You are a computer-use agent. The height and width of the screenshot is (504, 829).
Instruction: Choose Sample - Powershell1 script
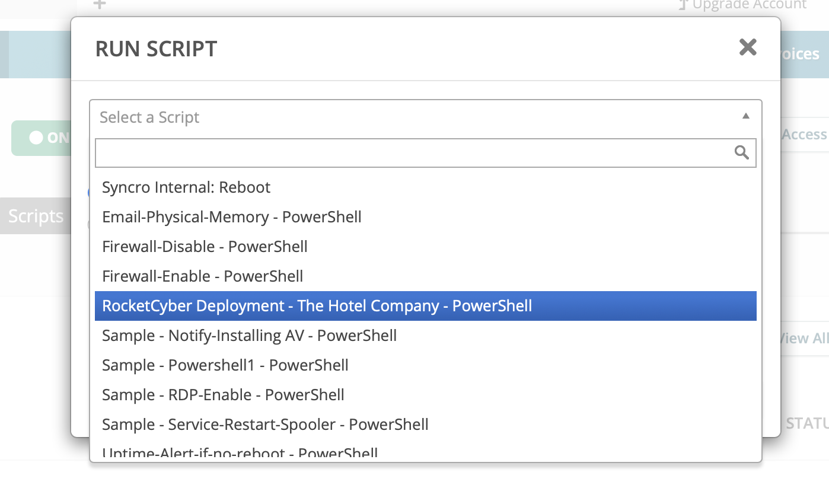pyautogui.click(x=425, y=365)
